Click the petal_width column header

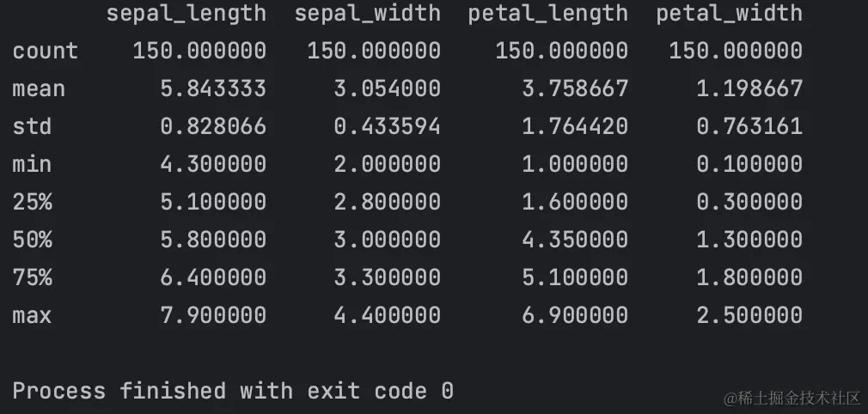pyautogui.click(x=729, y=14)
